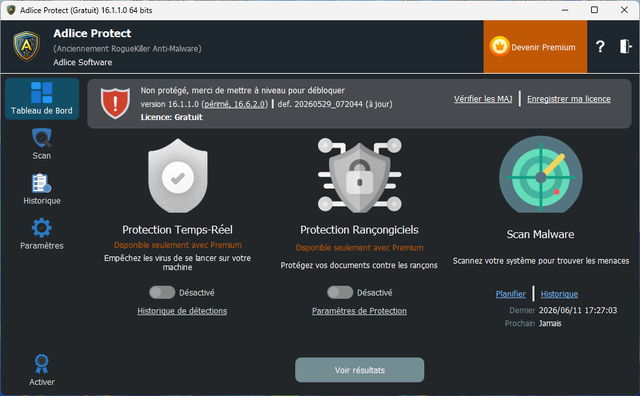Click the Scan Malware radar icon

(541, 174)
